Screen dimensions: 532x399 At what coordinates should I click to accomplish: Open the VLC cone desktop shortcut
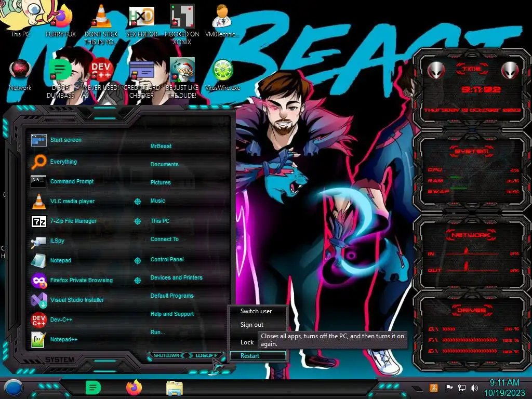click(101, 24)
